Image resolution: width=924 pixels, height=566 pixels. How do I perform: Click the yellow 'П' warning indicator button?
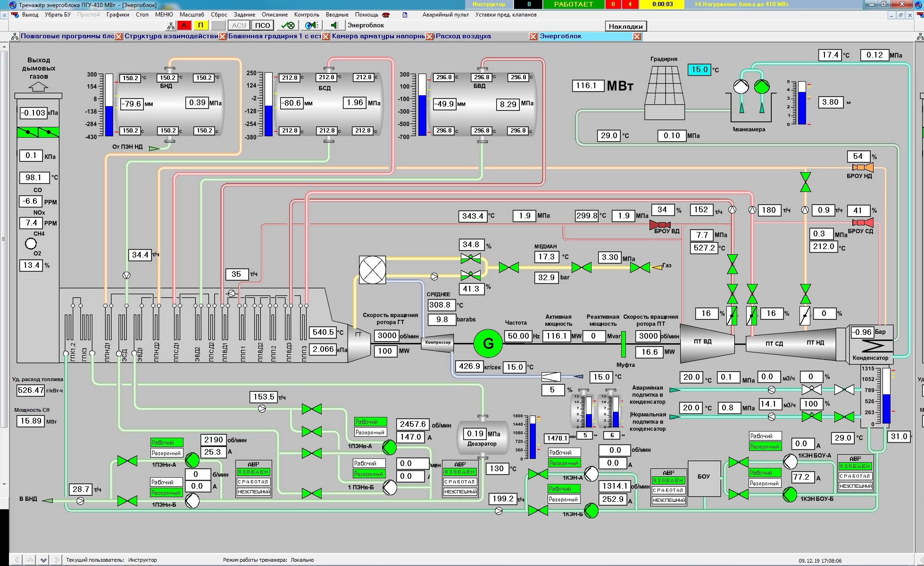pyautogui.click(x=201, y=25)
